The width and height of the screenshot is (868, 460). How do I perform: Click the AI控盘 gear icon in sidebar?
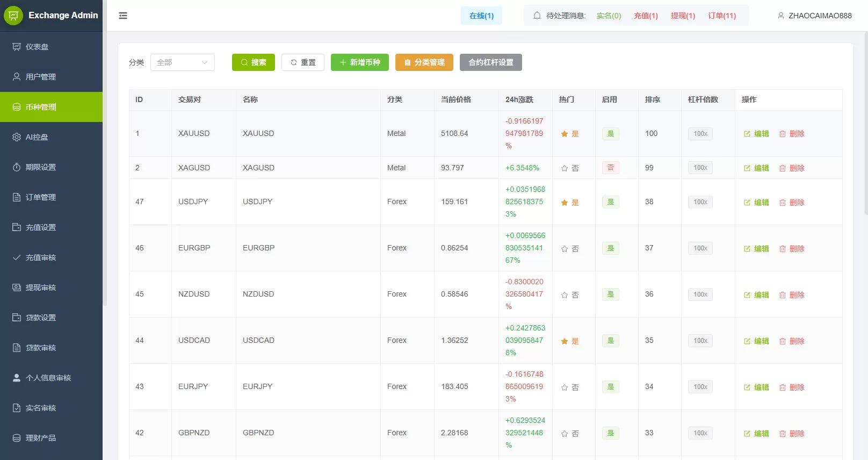pos(17,137)
